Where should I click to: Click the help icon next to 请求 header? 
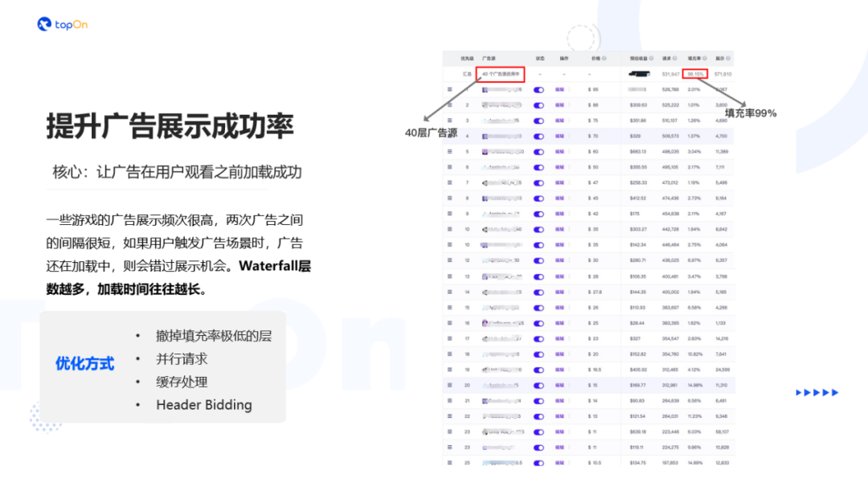(674, 58)
